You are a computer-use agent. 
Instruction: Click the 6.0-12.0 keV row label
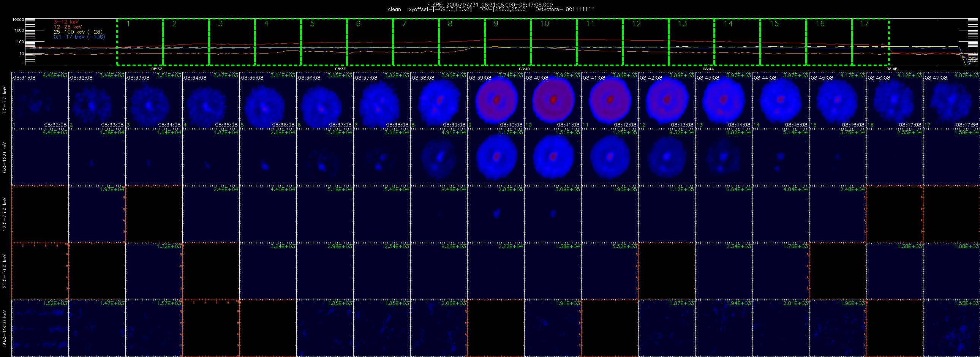5,157
